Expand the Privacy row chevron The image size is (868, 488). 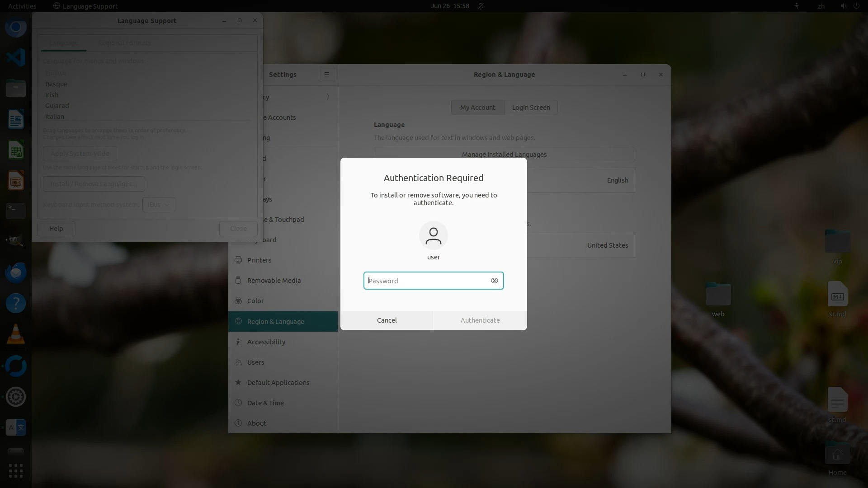[328, 97]
